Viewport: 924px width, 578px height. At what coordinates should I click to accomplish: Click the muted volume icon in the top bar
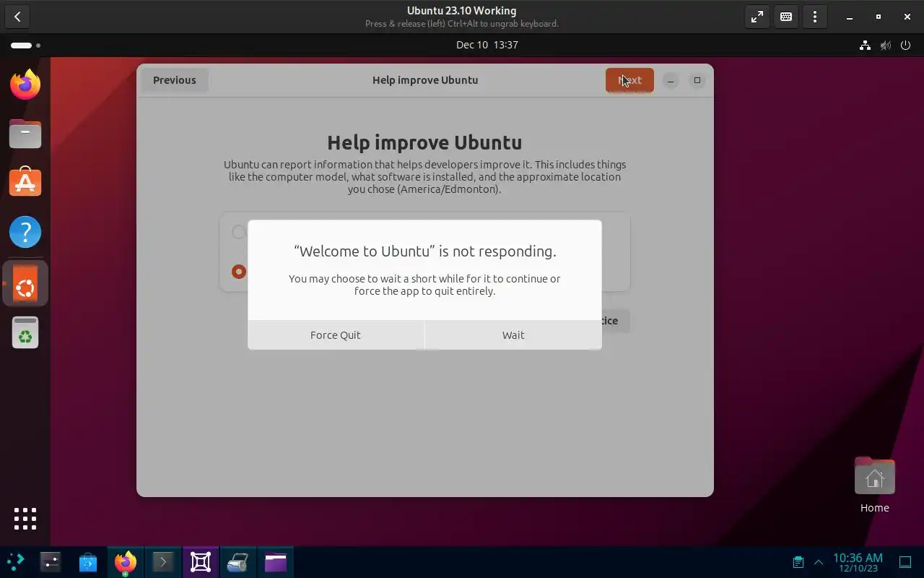coord(885,46)
